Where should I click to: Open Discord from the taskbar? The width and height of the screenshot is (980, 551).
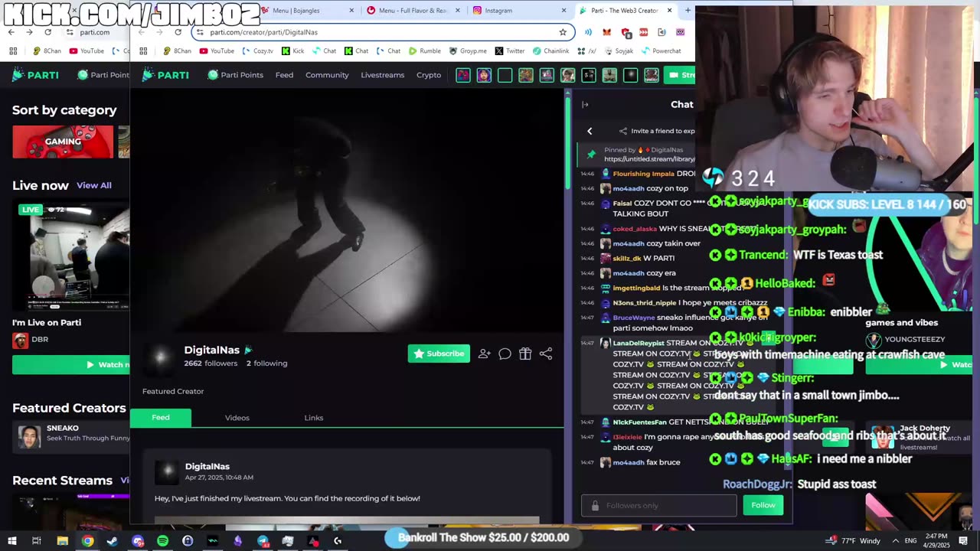pos(138,541)
